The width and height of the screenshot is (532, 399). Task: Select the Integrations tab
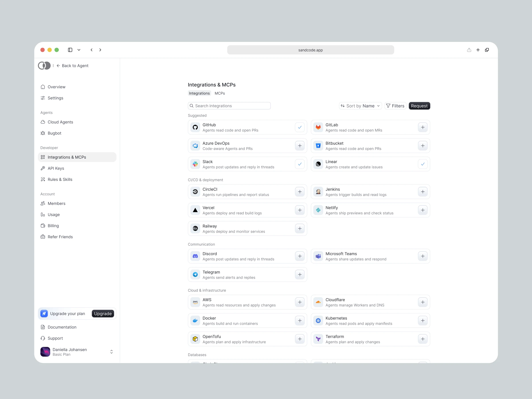[x=199, y=93]
